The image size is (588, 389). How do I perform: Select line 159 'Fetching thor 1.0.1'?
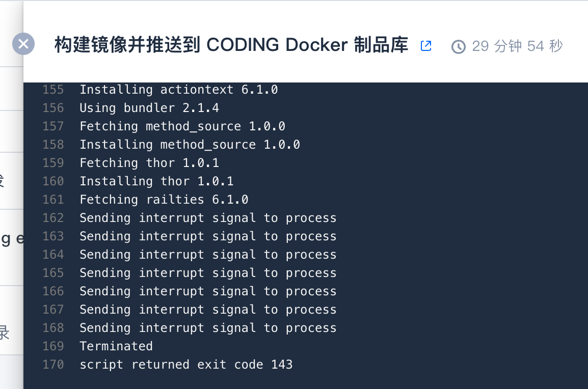pyautogui.click(x=149, y=163)
